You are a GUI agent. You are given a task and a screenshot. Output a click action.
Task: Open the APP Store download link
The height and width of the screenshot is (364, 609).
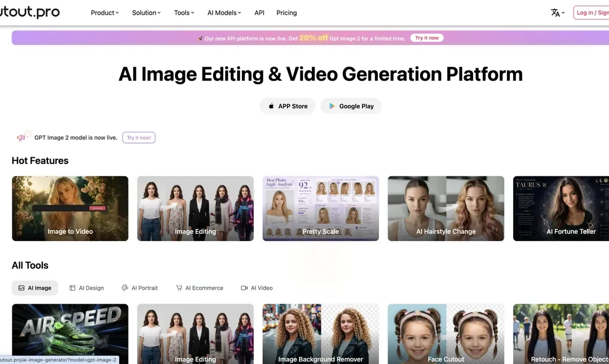coord(288,106)
